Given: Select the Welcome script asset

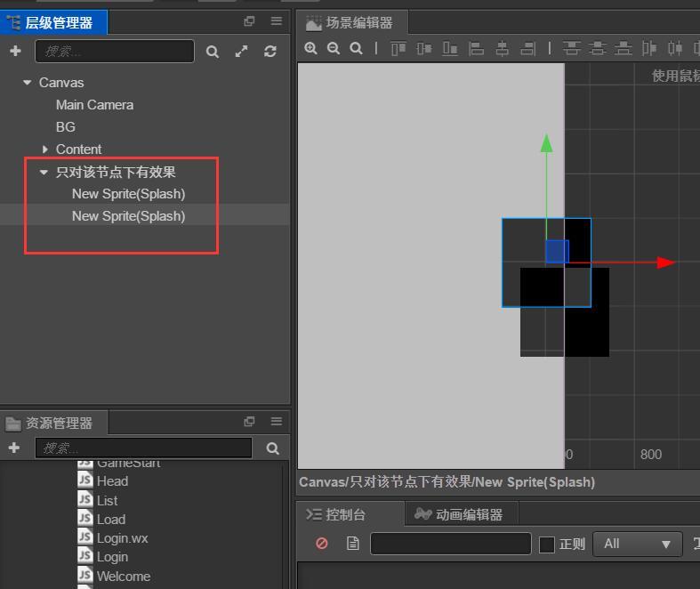Looking at the screenshot, I should point(124,577).
